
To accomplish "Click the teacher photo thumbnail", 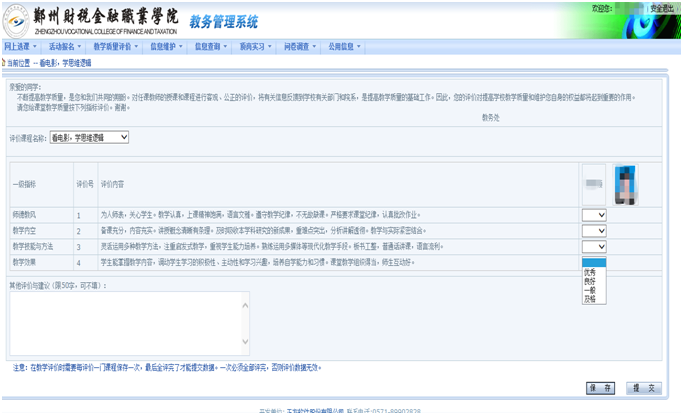I will coord(626,185).
